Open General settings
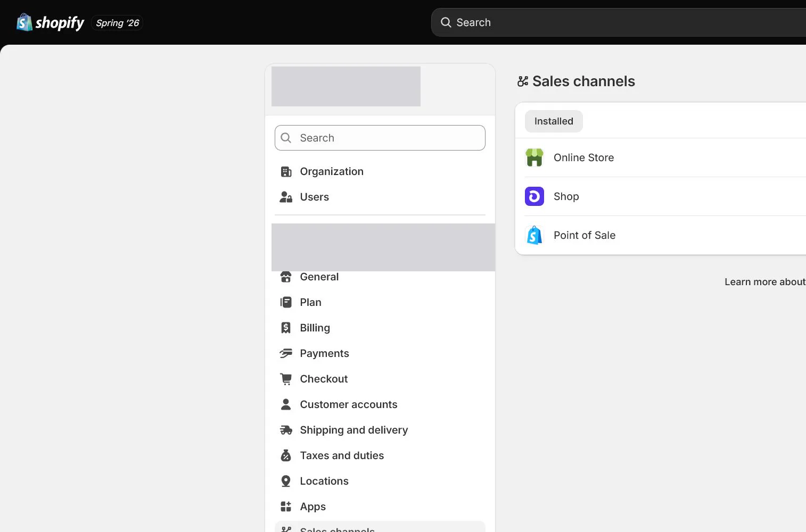The width and height of the screenshot is (806, 532). pyautogui.click(x=380, y=277)
